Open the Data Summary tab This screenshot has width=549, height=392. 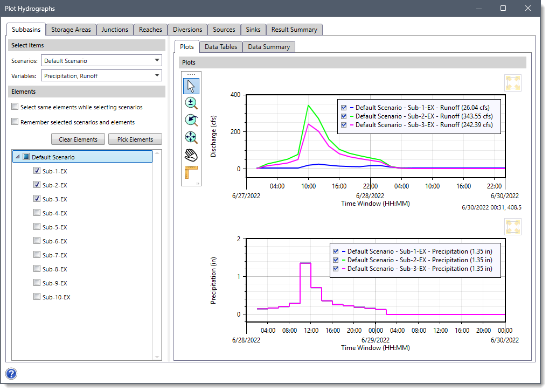pyautogui.click(x=269, y=46)
